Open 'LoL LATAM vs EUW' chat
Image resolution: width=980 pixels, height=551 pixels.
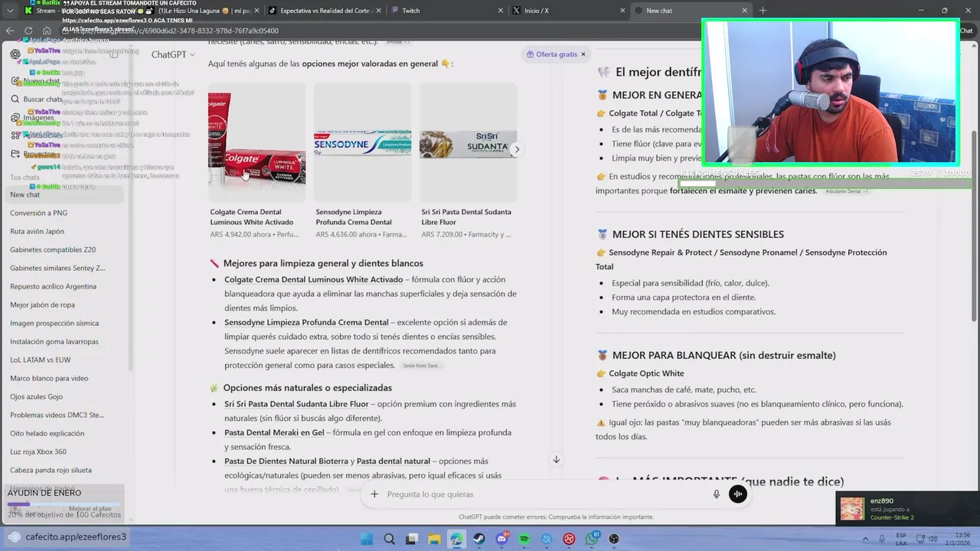pos(40,360)
